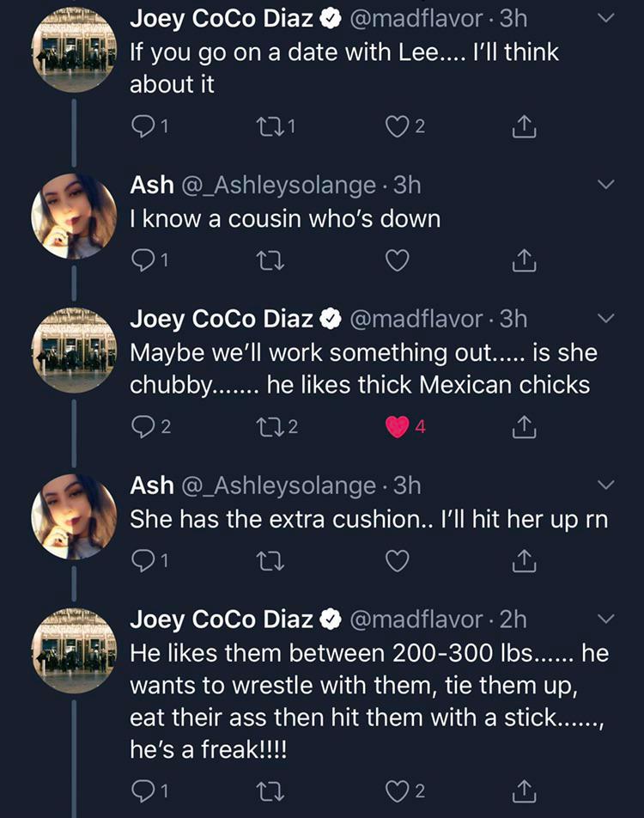
Task: Reply to Joey's "date with Lee" tweet
Action: [x=143, y=126]
